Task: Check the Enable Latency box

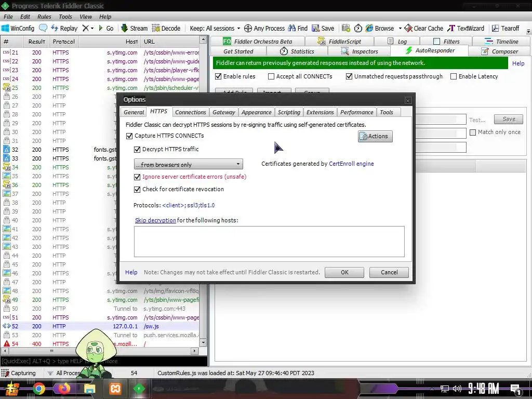Action: (x=453, y=76)
